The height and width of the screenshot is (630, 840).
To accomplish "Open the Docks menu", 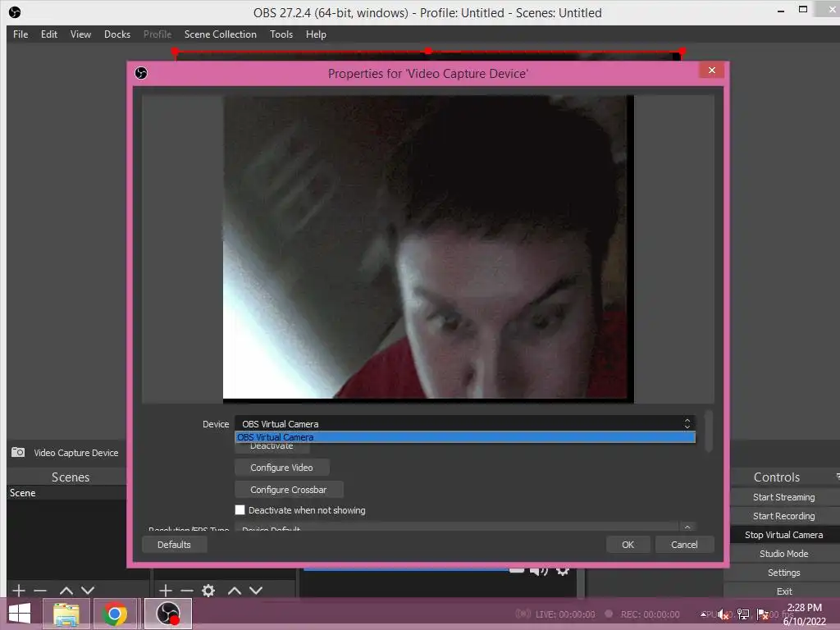I will click(x=117, y=34).
